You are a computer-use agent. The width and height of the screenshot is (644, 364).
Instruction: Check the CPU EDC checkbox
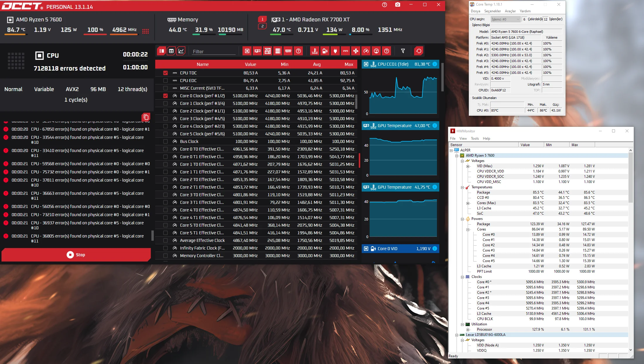click(x=165, y=81)
